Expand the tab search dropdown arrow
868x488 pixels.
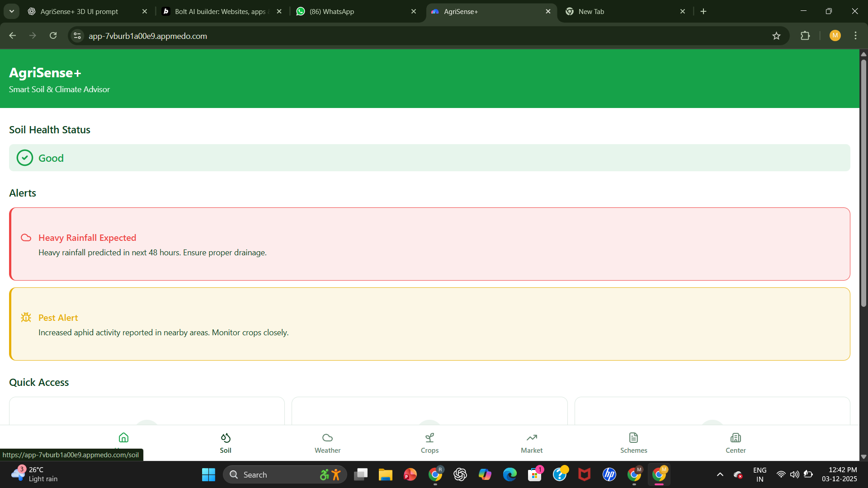pos(12,11)
